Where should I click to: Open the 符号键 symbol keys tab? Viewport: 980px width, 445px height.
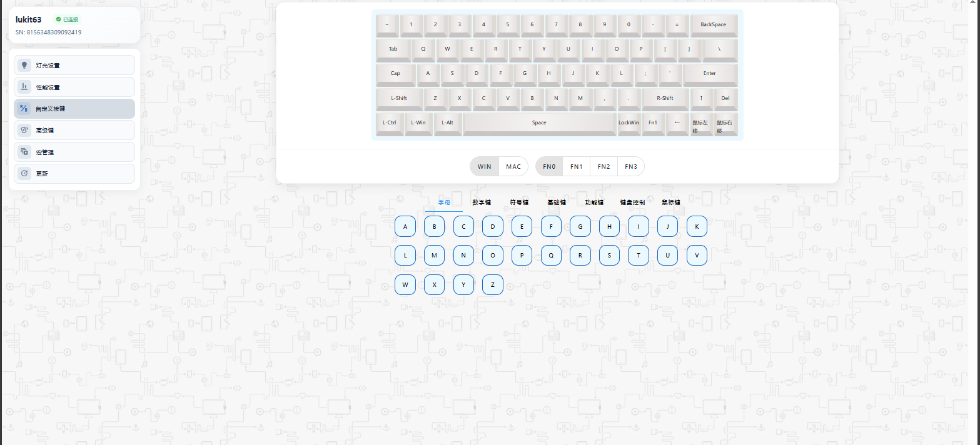(x=519, y=202)
